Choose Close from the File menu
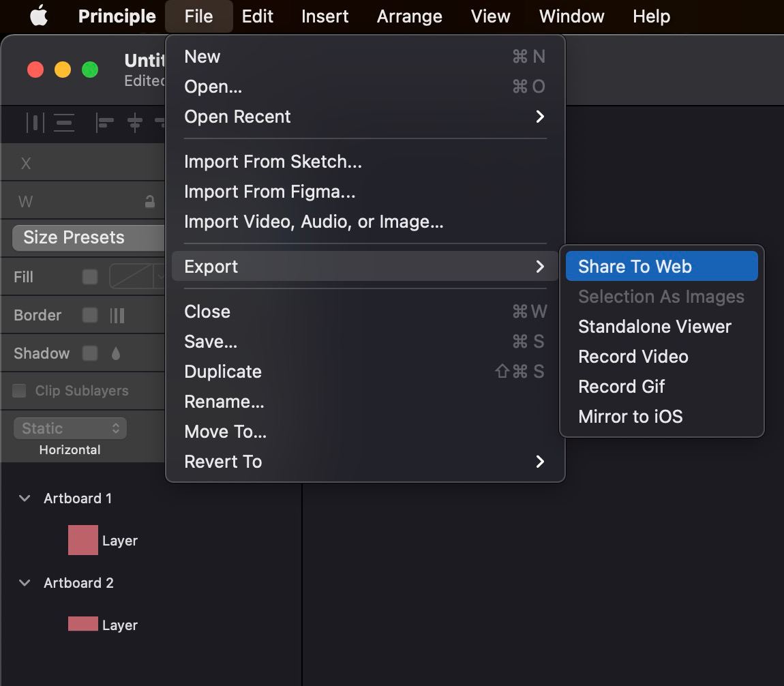This screenshot has height=686, width=784. [365, 312]
